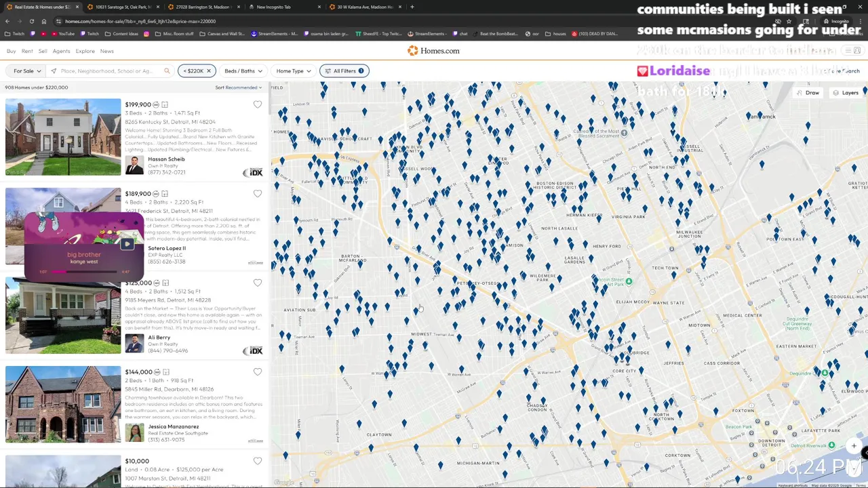Open the YouTube bookmark
The image size is (868, 488).
coord(62,34)
